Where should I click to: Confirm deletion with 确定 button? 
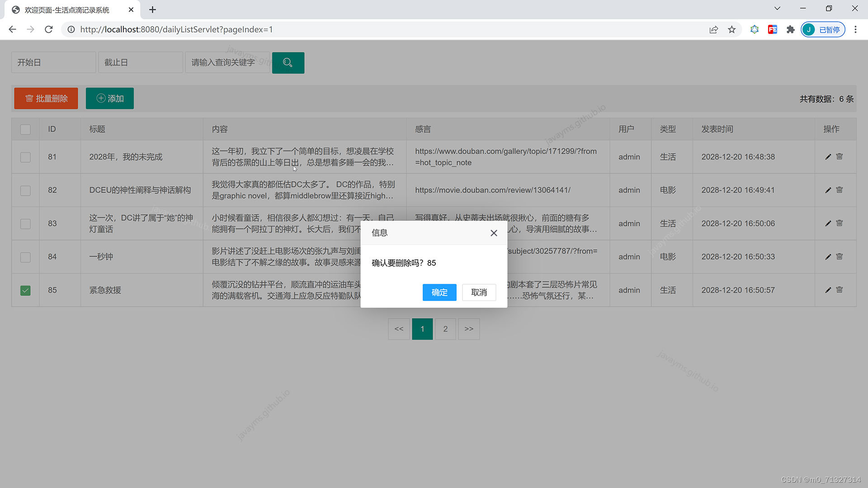tap(439, 292)
